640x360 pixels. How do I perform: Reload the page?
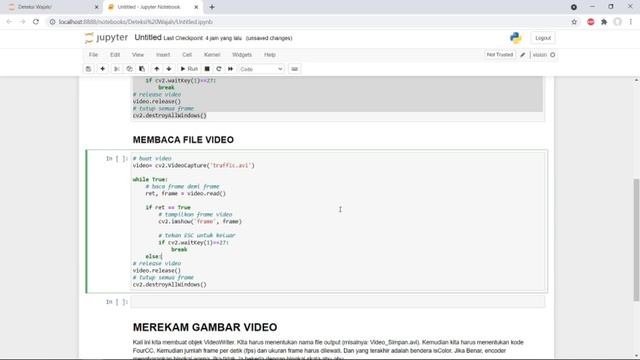point(36,22)
